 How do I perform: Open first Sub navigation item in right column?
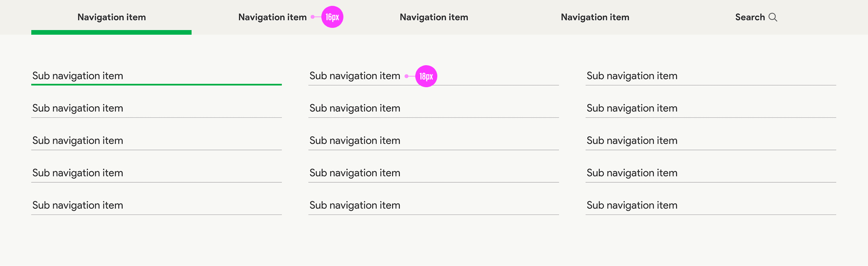coord(632,76)
